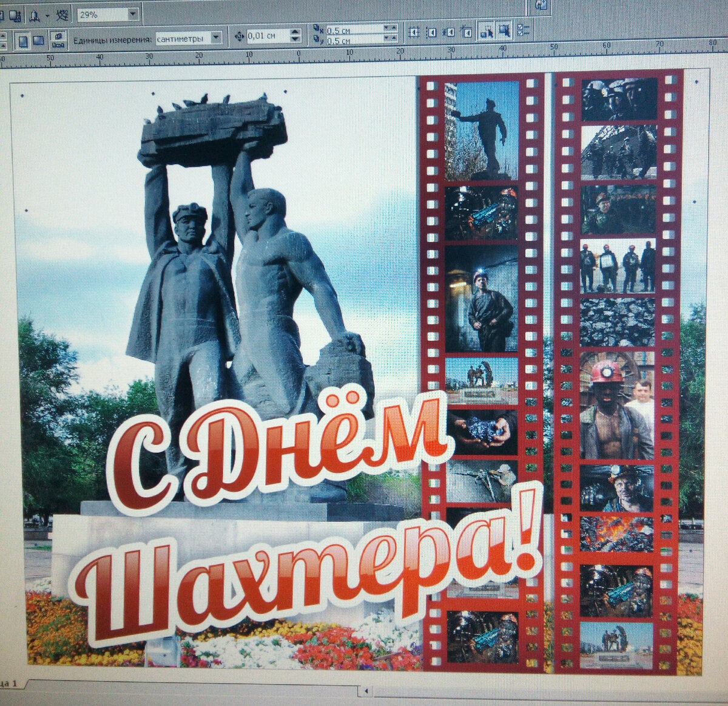Select the hands holding coal thumbnail
Screen dimensions: 728x706
482,432
